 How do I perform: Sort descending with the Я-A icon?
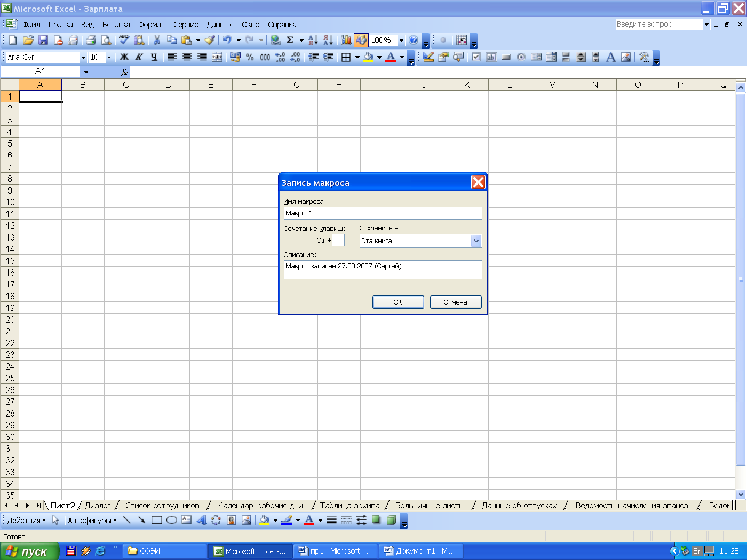click(x=328, y=40)
